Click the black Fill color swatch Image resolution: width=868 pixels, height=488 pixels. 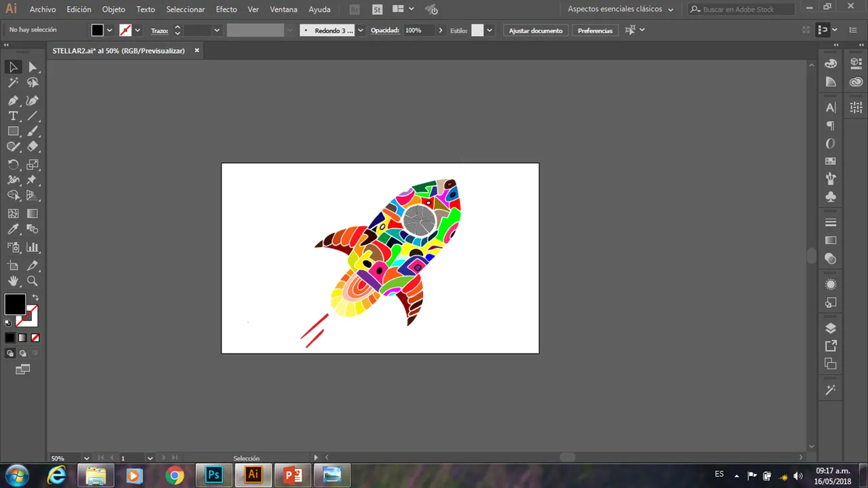point(14,305)
